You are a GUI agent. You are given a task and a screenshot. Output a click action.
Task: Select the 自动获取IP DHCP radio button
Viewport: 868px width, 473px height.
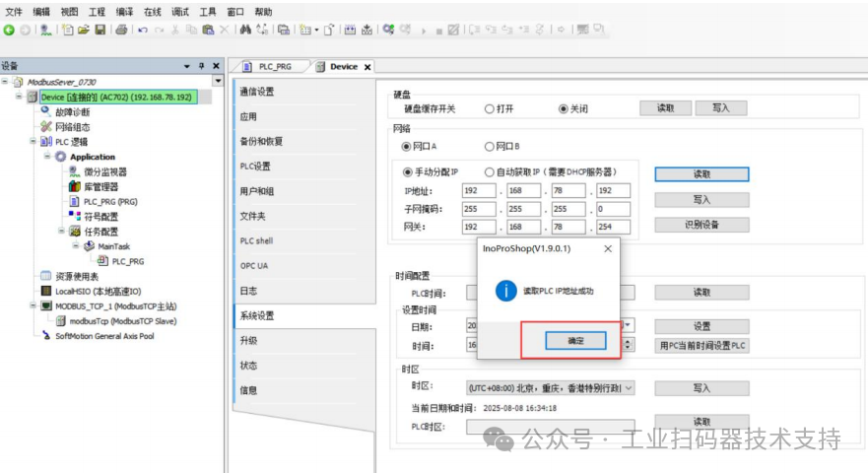(490, 172)
